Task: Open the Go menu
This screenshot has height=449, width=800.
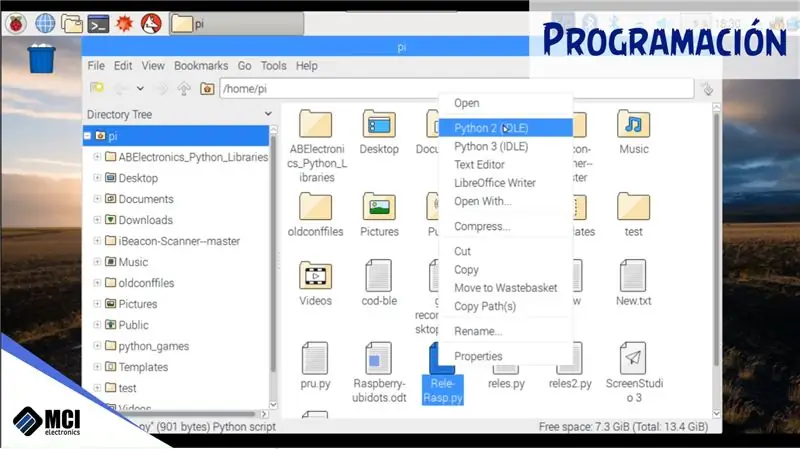Action: click(244, 66)
